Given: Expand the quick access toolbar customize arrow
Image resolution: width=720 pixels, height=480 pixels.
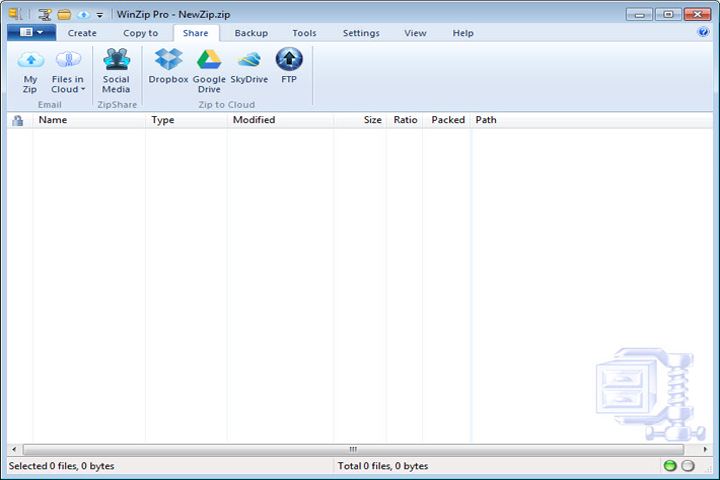Looking at the screenshot, I should tap(100, 15).
